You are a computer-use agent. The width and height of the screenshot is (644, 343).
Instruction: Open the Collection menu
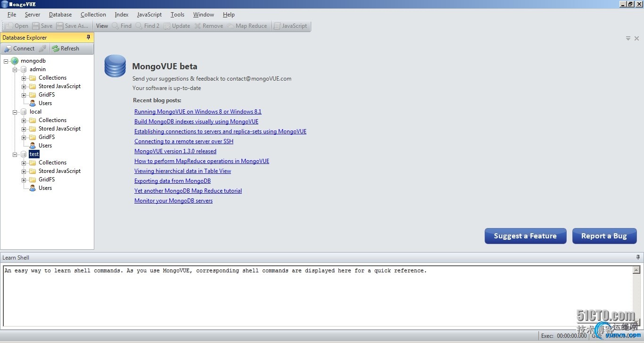(x=93, y=15)
